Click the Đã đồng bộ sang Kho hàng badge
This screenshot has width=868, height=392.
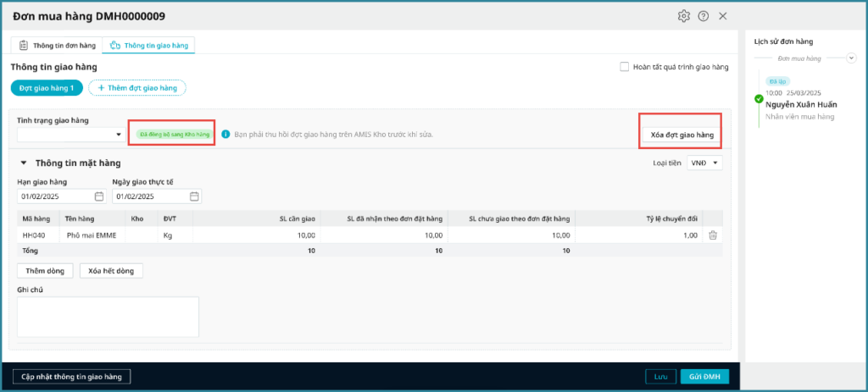pyautogui.click(x=175, y=135)
